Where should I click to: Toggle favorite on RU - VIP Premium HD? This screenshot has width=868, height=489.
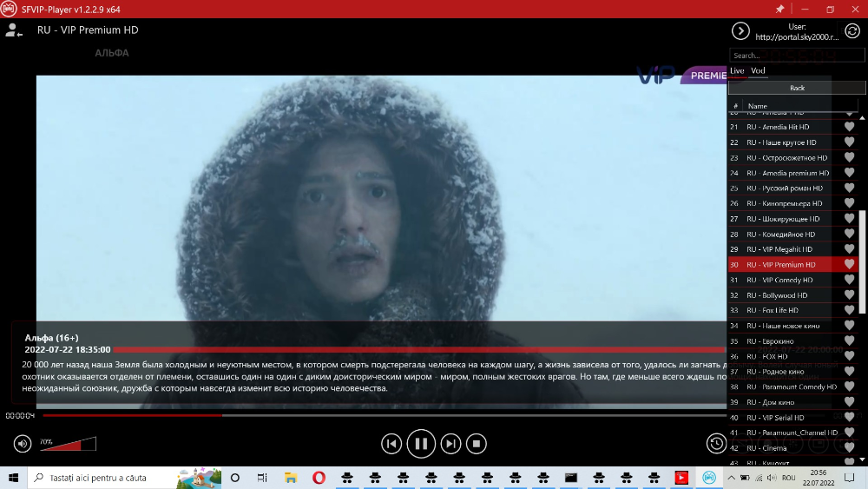point(849,265)
